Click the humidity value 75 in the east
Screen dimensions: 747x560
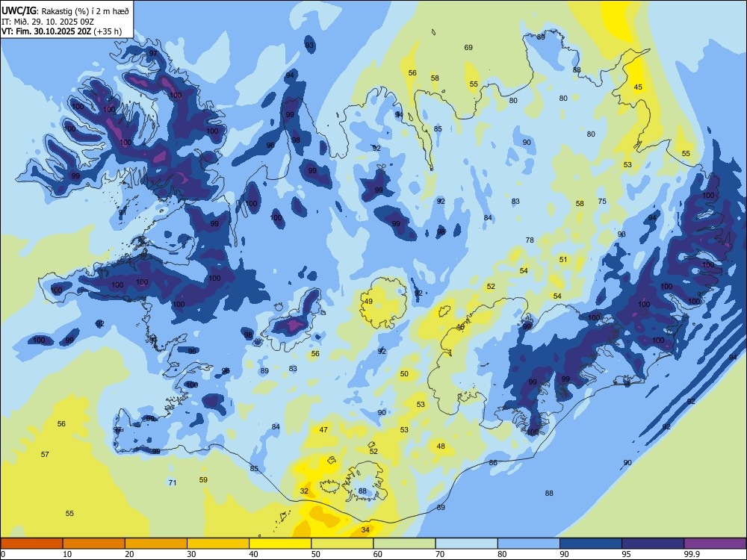pyautogui.click(x=602, y=202)
